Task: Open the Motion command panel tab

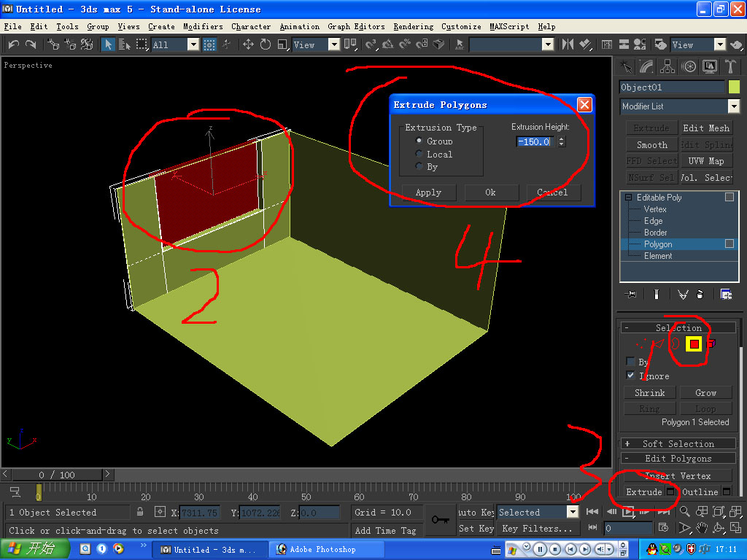Action: click(689, 66)
